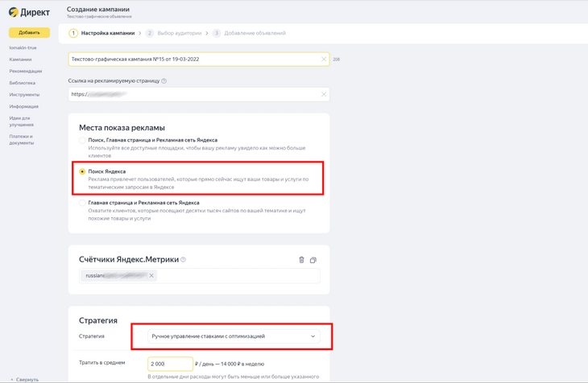Clear the campaign name field
The height and width of the screenshot is (383, 588).
(x=324, y=60)
